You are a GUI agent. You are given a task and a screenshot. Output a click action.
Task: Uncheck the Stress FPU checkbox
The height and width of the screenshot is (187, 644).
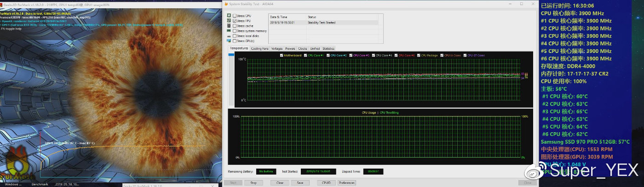pos(235,21)
